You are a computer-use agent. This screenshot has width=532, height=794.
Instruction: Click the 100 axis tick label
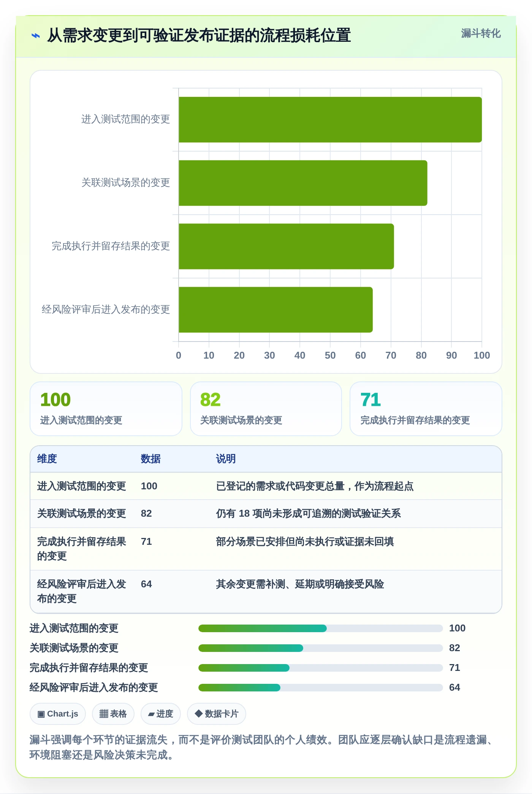pyautogui.click(x=481, y=356)
